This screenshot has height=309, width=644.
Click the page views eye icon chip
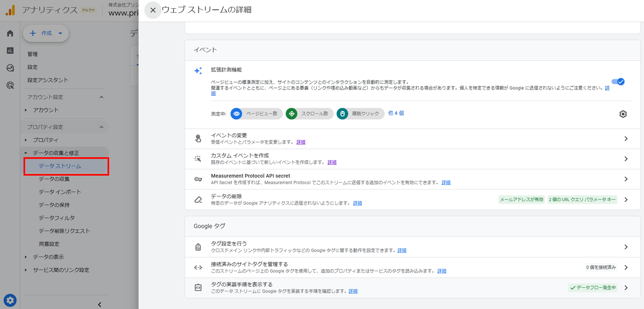pos(236,114)
